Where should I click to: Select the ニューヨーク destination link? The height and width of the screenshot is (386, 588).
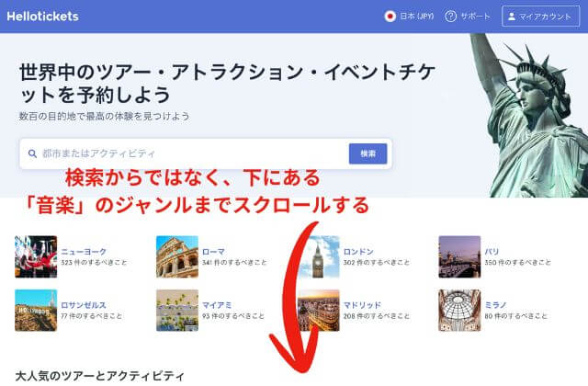(x=84, y=252)
